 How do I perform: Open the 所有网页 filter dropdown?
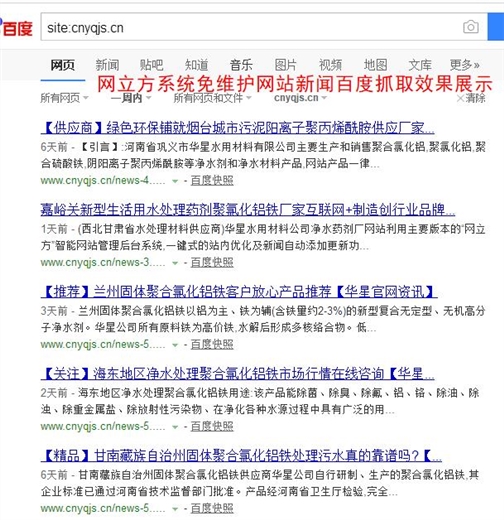pyautogui.click(x=64, y=98)
